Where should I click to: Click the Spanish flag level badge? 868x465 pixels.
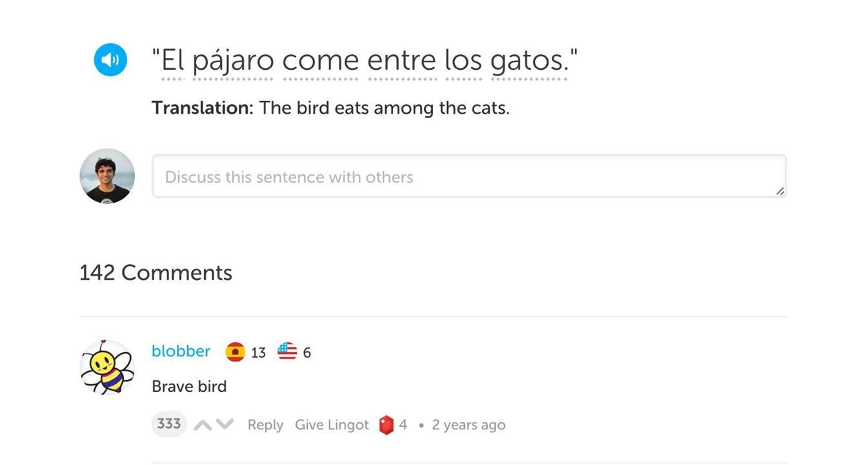(x=235, y=352)
